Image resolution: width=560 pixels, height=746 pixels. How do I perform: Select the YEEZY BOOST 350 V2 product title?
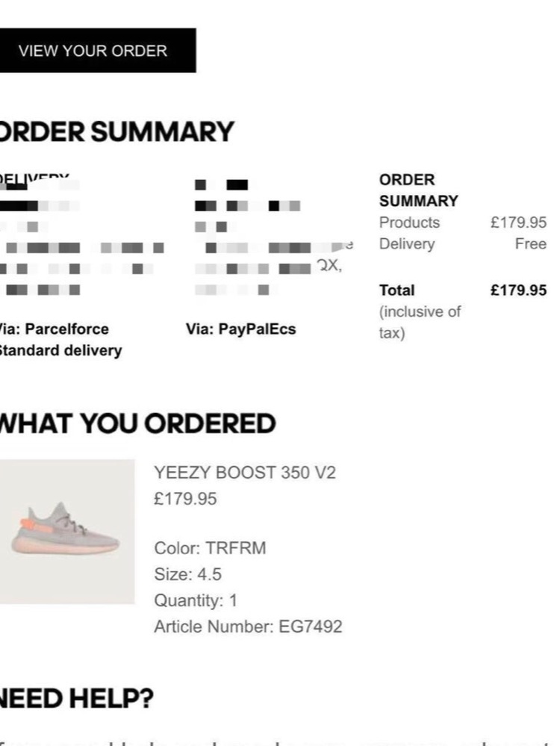click(245, 473)
